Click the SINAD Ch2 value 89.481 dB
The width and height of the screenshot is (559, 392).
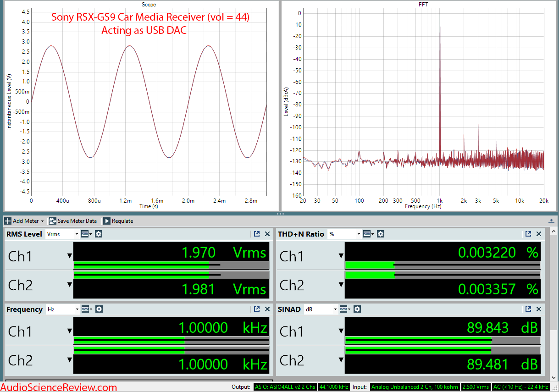502,364
